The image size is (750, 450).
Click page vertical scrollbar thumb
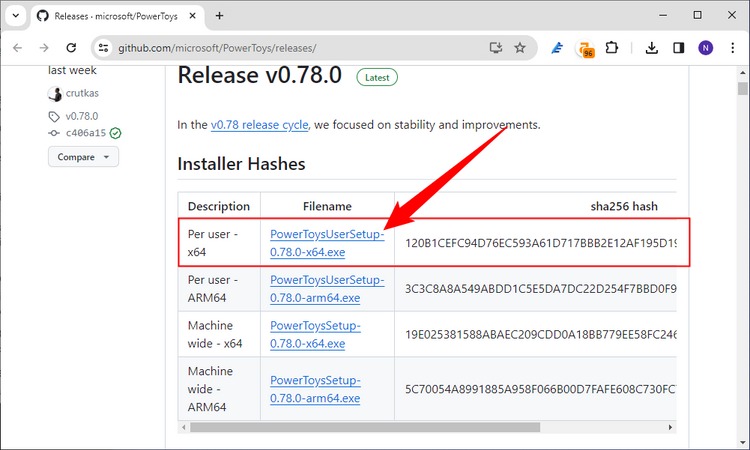742,88
